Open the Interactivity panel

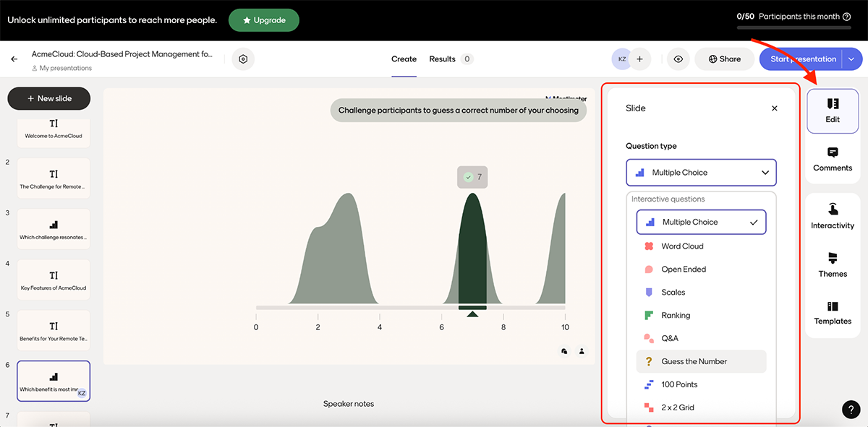click(832, 218)
